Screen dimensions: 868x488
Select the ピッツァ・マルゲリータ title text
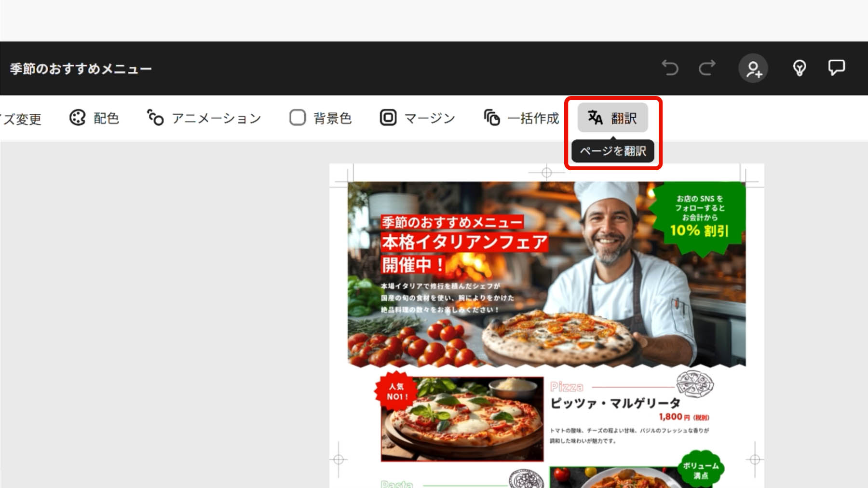click(x=615, y=403)
